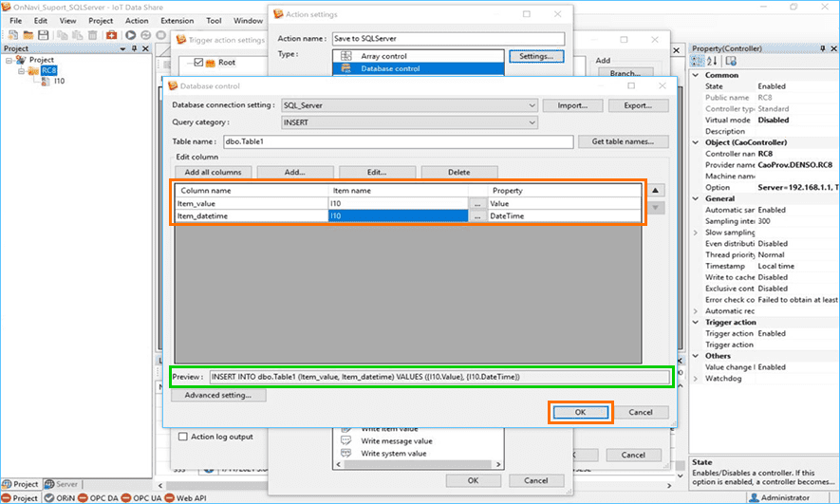
Task: Switch to the Server tab at bottom left
Action: pos(61,484)
